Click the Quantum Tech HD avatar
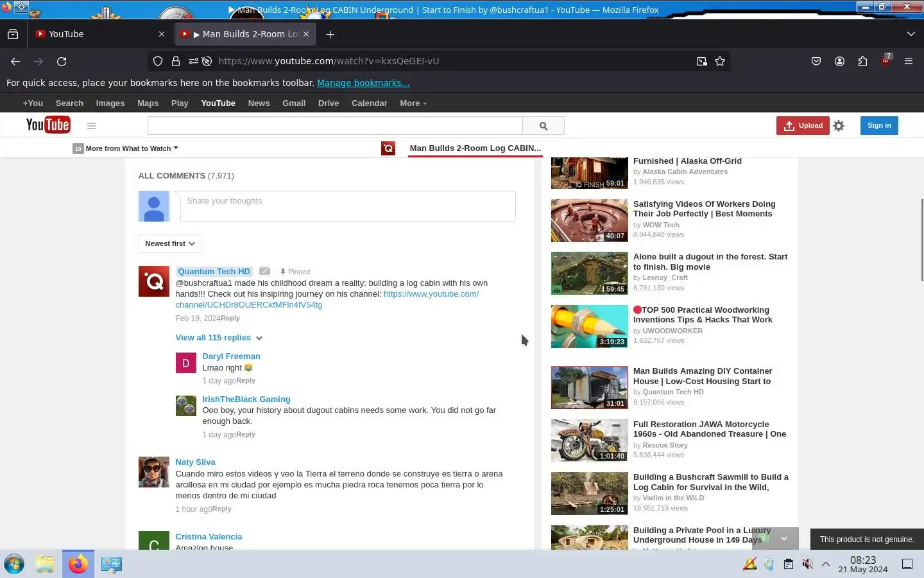Image resolution: width=924 pixels, height=578 pixels. [x=154, y=281]
